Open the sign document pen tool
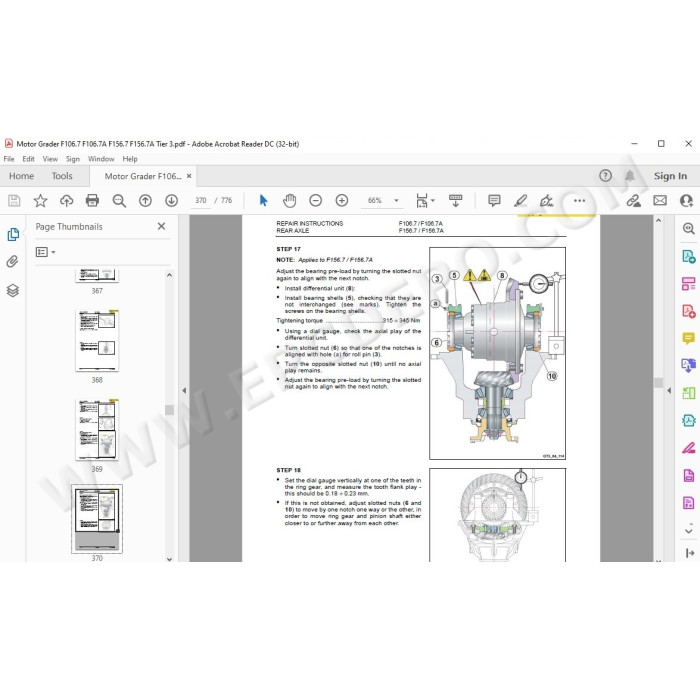700x700 pixels. [546, 200]
